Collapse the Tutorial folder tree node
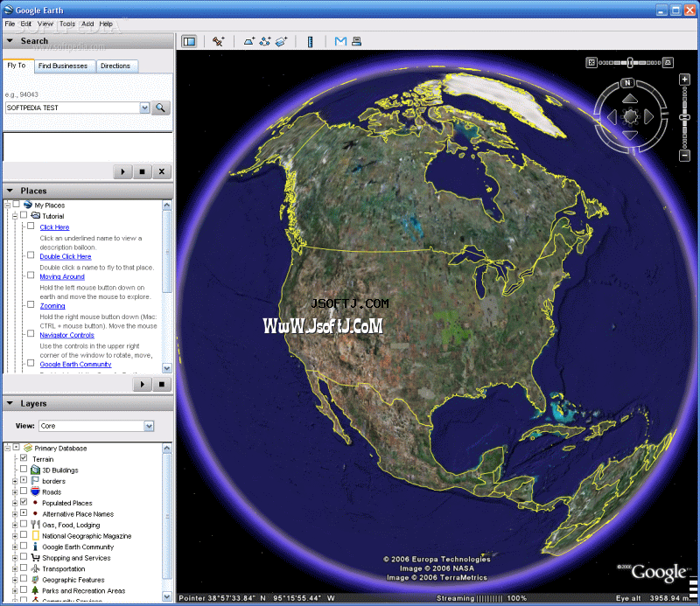 [x=15, y=216]
